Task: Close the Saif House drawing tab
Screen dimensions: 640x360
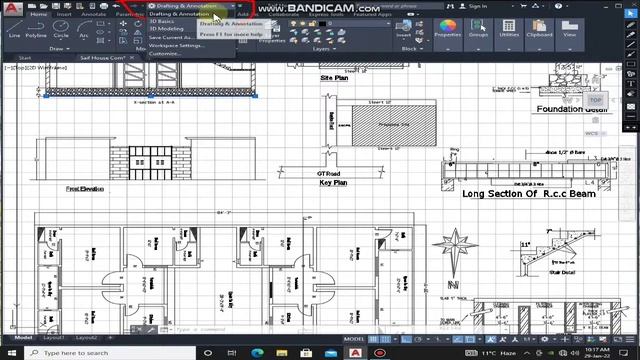Action: tap(132, 58)
